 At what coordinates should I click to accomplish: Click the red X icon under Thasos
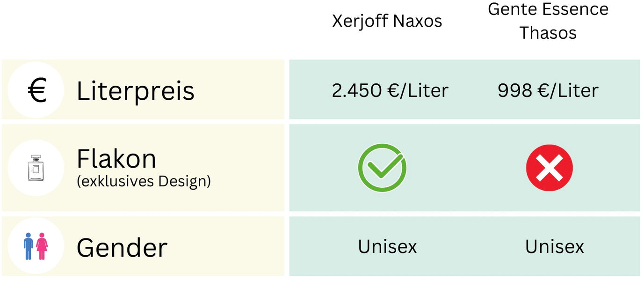(x=549, y=168)
